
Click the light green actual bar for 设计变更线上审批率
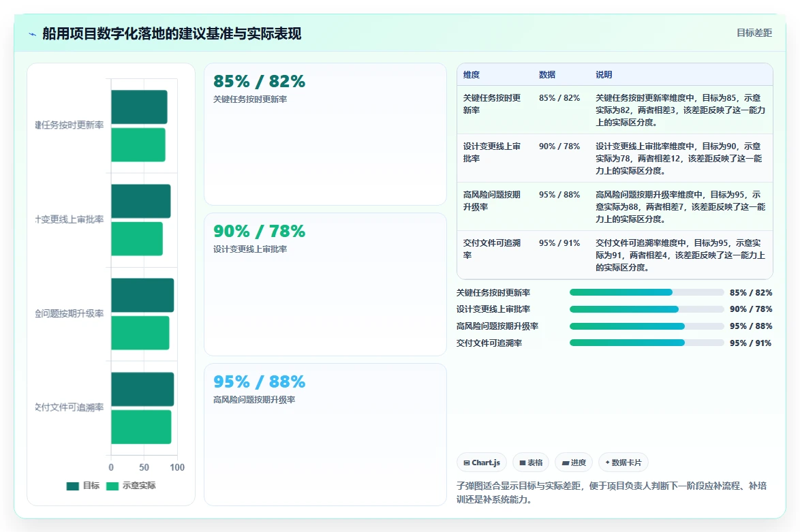point(137,238)
